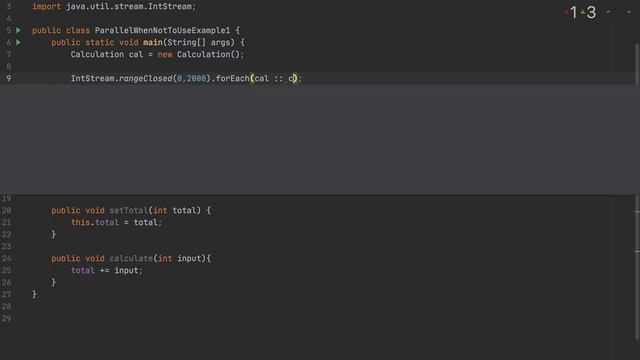Click line number 9 in gutter
This screenshot has height=360, width=640.
coord(9,78)
